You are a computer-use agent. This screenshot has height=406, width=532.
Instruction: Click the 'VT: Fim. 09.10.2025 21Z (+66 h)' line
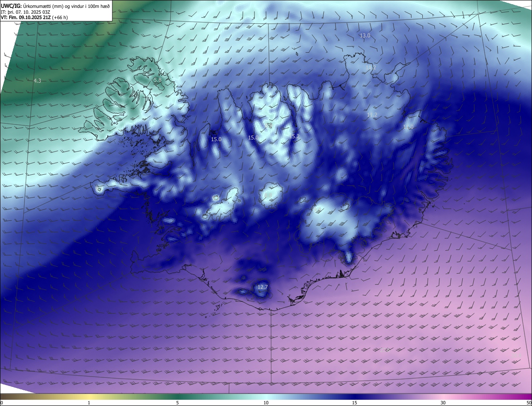click(34, 18)
